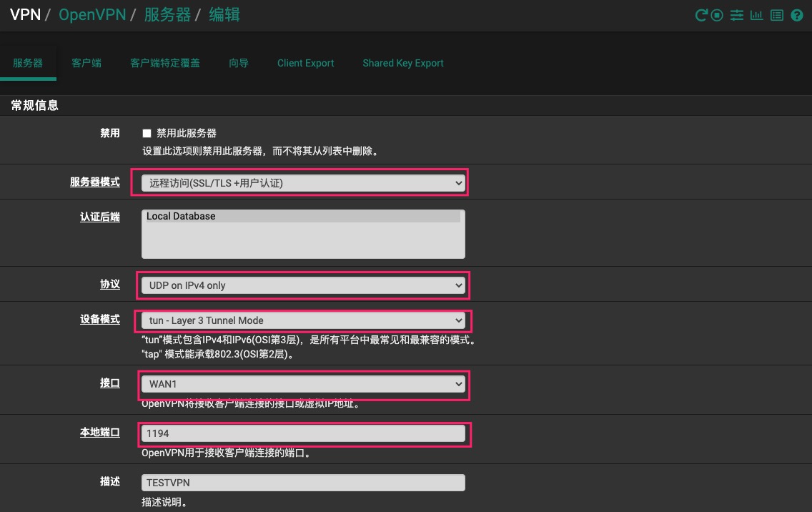Expand the 协议 UDP on IPv4 dropdown
Viewport: 812px width, 512px height.
[x=303, y=285]
